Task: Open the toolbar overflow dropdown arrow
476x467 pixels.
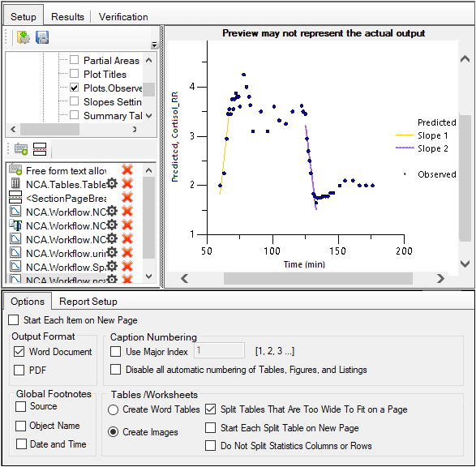Action: tap(155, 45)
